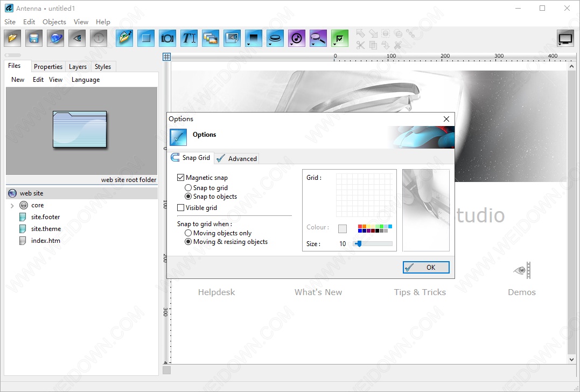Switch to the Advanced tab in Options

click(237, 158)
